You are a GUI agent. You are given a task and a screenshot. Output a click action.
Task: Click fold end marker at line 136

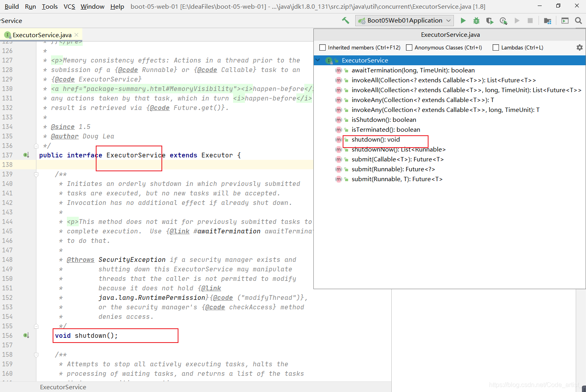pos(36,146)
